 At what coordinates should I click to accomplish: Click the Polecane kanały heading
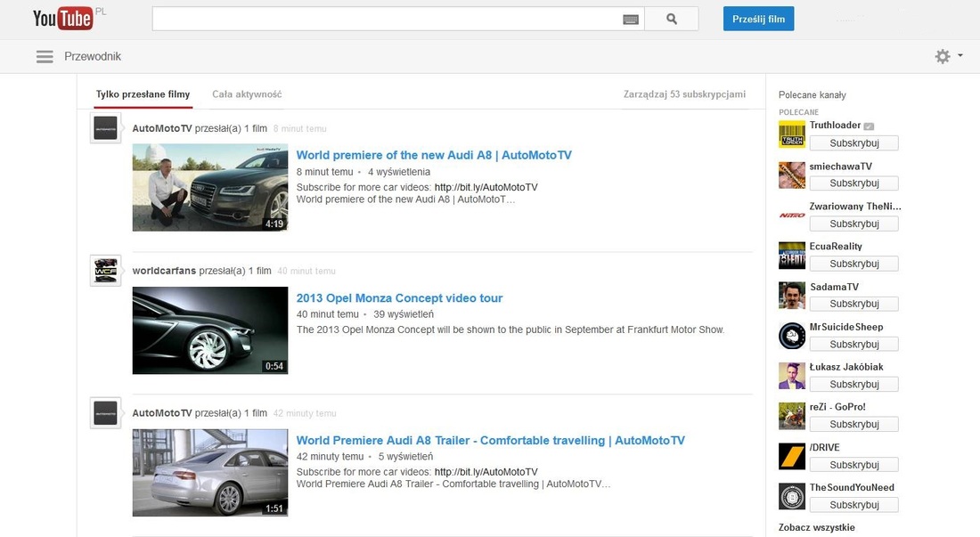812,95
